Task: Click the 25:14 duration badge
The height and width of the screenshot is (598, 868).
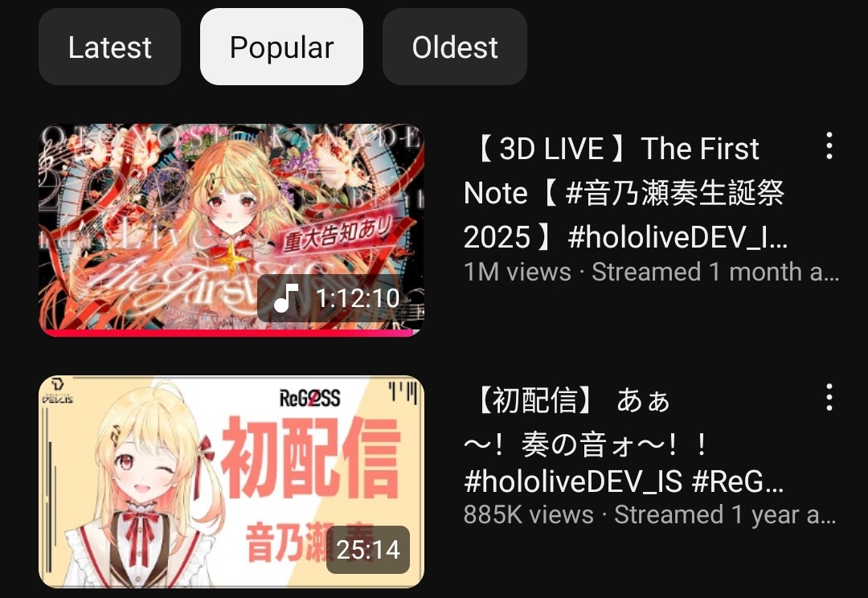Action: pyautogui.click(x=368, y=550)
